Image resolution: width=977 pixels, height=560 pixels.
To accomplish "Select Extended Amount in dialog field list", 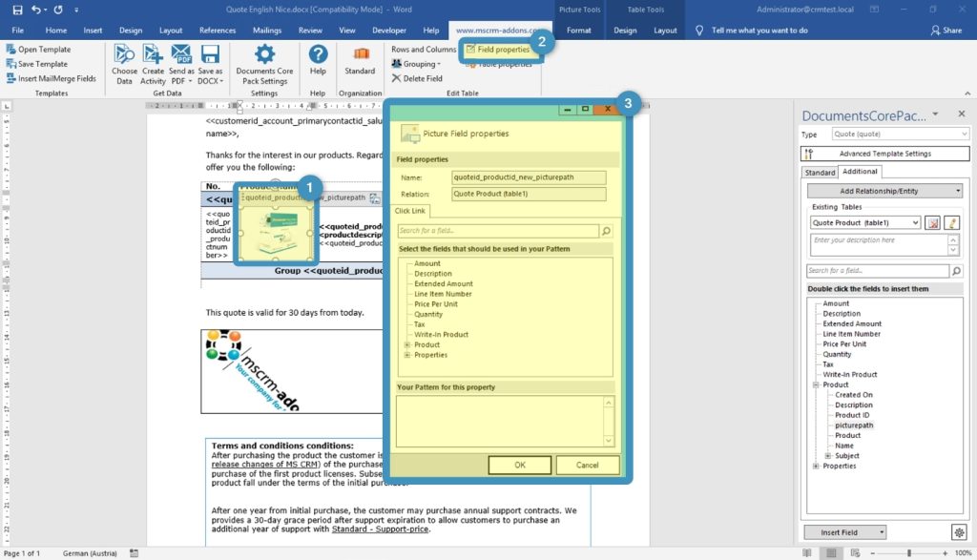I will pyautogui.click(x=443, y=284).
